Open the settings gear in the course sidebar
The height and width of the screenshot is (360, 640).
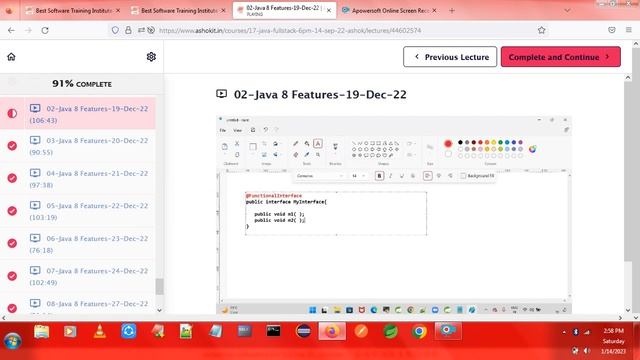151,57
